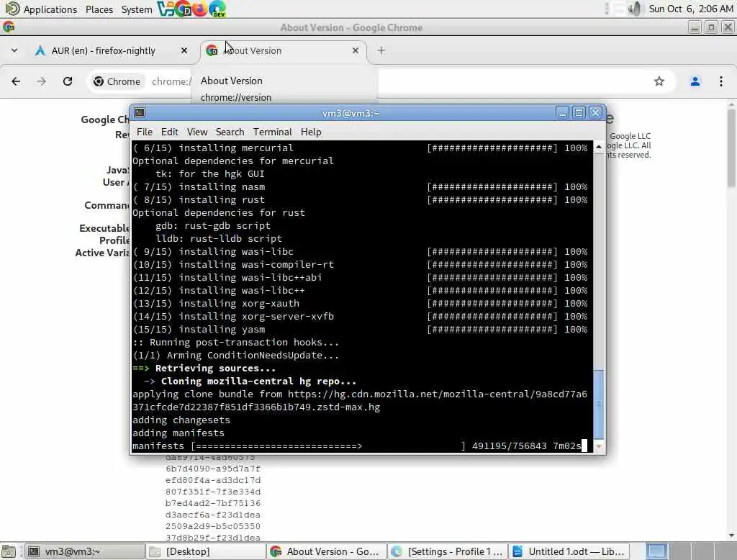The height and width of the screenshot is (560, 737).
Task: Maximize the vm3@vm3 terminal window
Action: pos(579,113)
